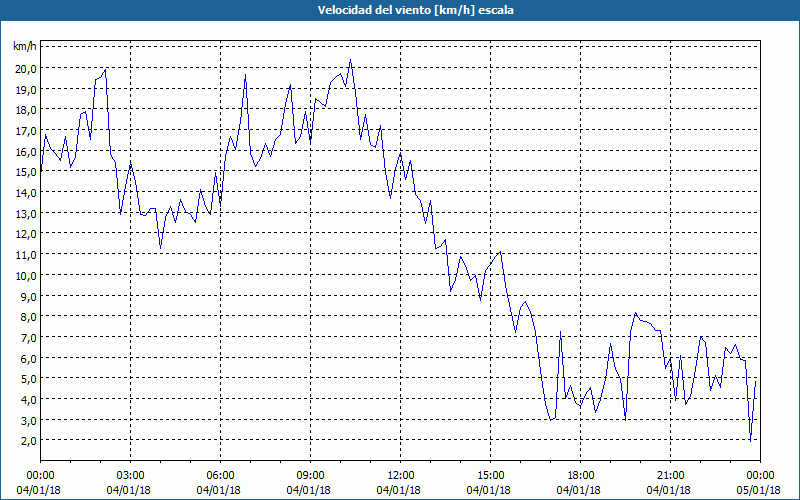Select the '11,0' y-axis label

pyautogui.click(x=26, y=255)
